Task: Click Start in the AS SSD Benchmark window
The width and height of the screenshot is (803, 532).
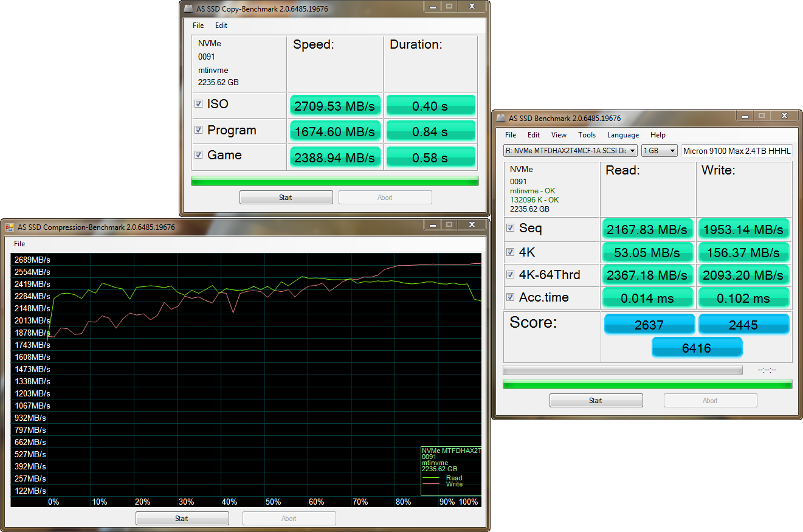Action: tap(596, 400)
